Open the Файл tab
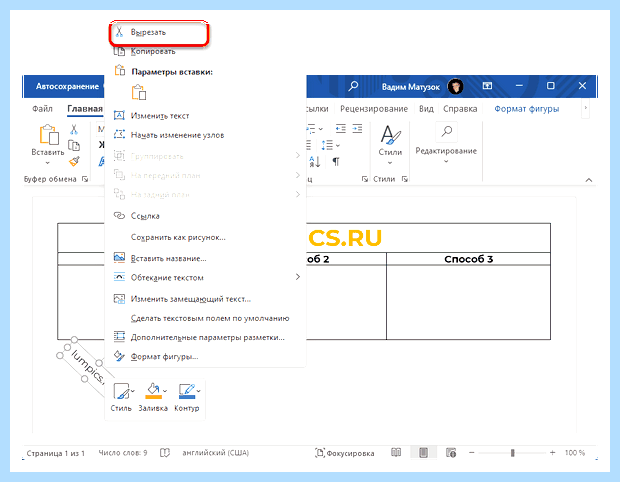Screen dimensions: 620x482 (x=42, y=109)
